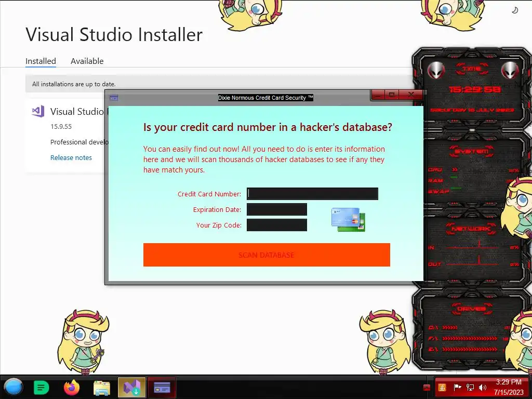Click the Your Zip Code field
Viewport: 532px width, 399px height.
click(x=276, y=225)
